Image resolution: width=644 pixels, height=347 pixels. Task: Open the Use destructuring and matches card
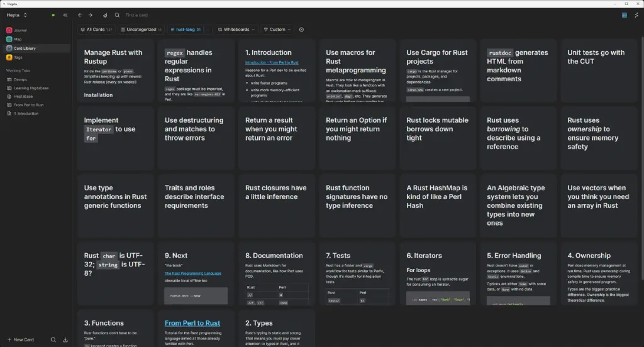click(x=196, y=138)
